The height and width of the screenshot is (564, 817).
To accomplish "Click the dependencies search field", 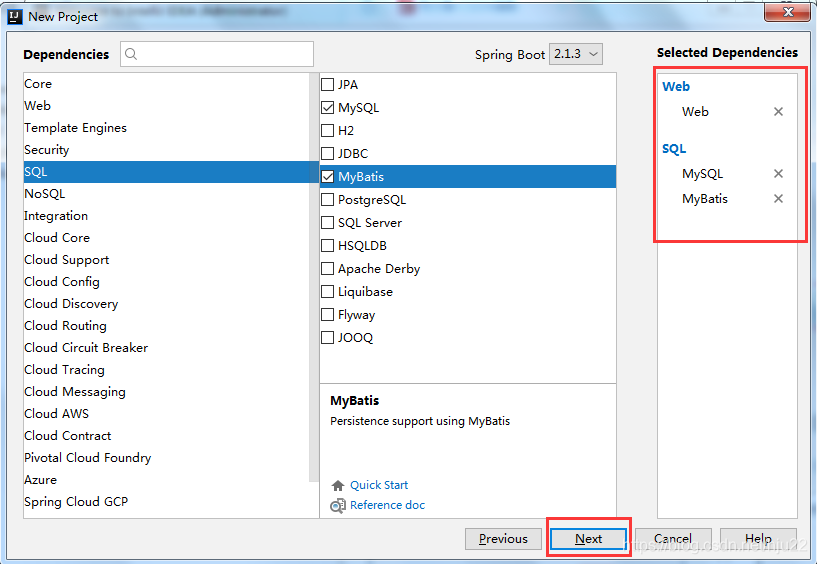I will pos(217,54).
